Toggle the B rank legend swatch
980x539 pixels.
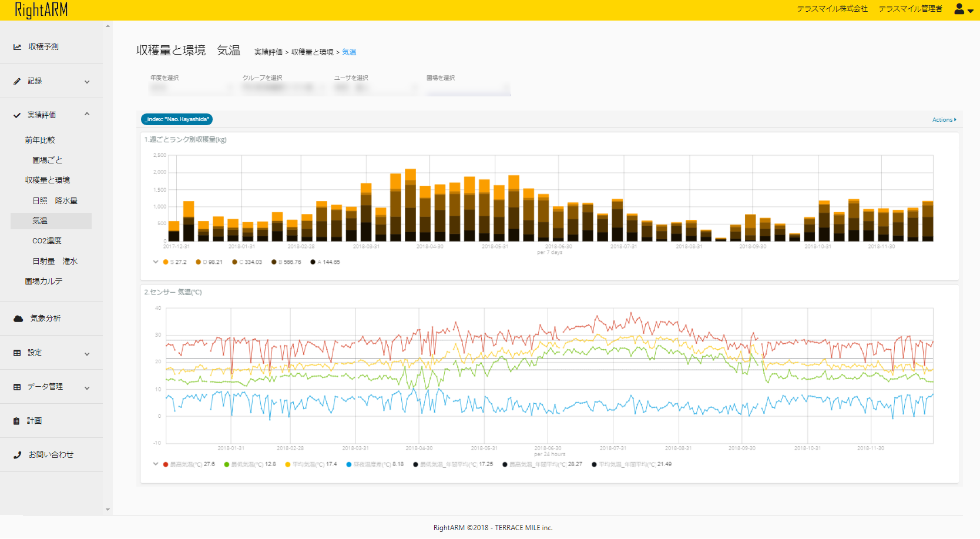click(x=274, y=262)
